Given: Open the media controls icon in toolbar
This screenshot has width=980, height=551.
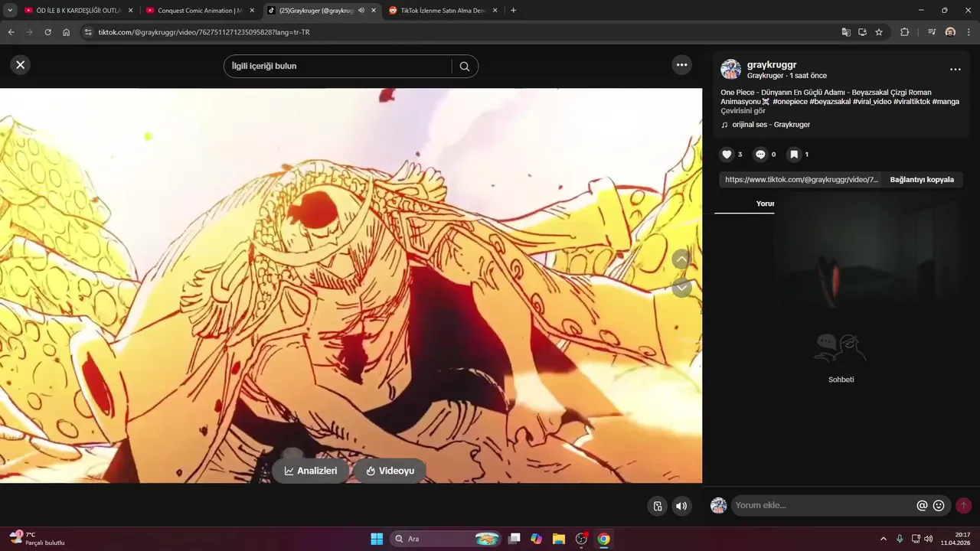Looking at the screenshot, I should (x=932, y=32).
